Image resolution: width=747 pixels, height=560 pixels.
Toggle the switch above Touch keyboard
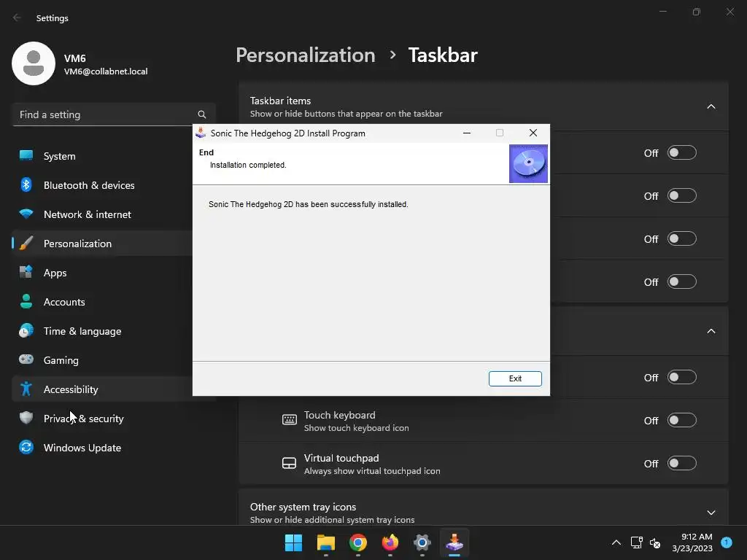[682, 377]
